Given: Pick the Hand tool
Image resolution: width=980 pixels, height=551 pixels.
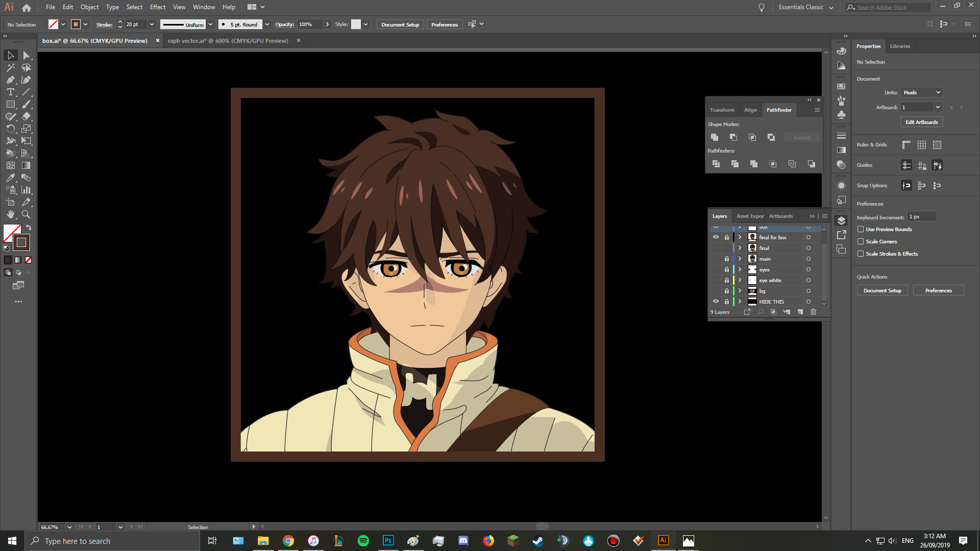Looking at the screenshot, I should [x=10, y=214].
